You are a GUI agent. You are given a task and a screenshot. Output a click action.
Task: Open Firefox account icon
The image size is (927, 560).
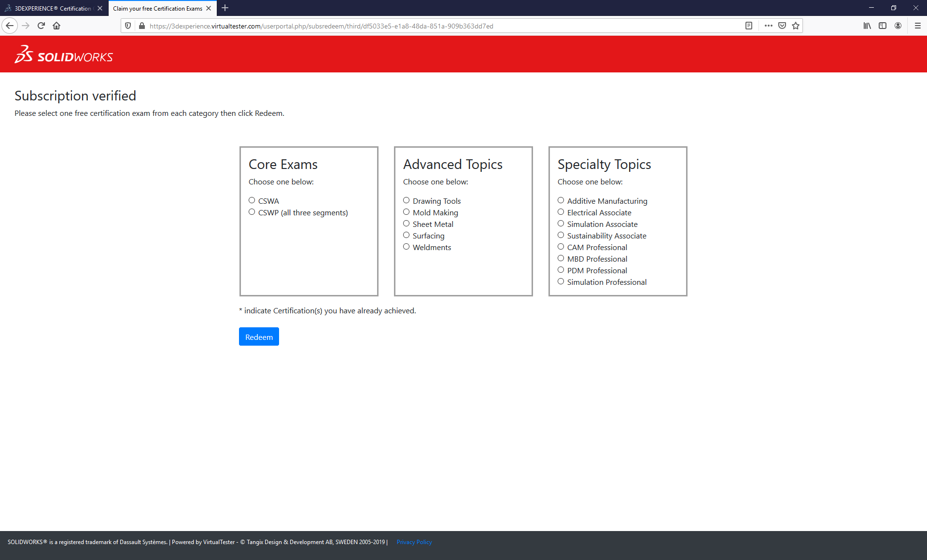click(898, 26)
